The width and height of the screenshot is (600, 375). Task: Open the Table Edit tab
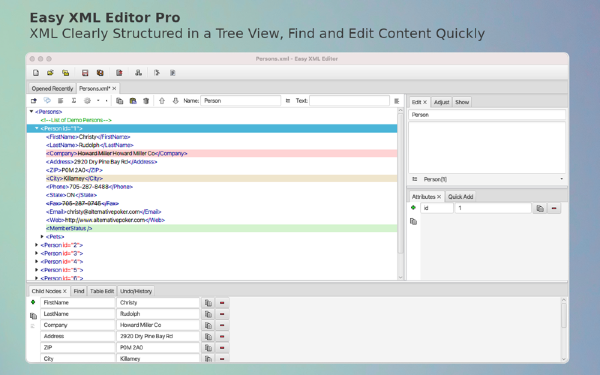point(102,291)
